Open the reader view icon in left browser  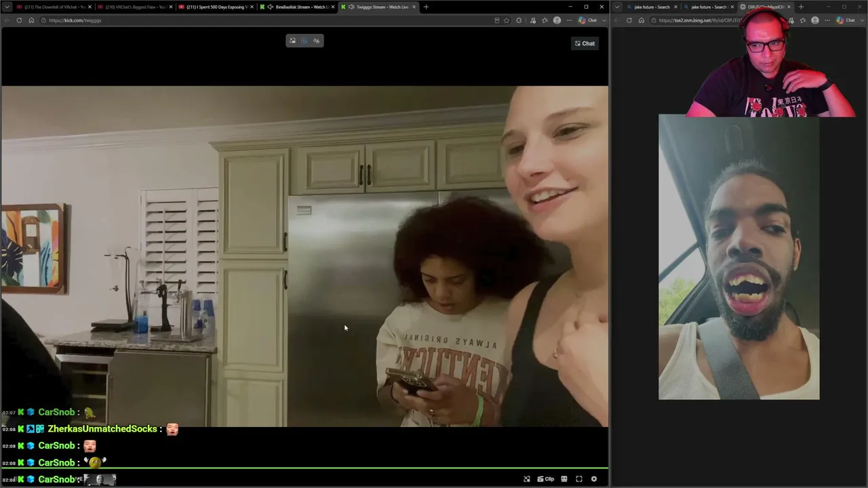click(496, 20)
